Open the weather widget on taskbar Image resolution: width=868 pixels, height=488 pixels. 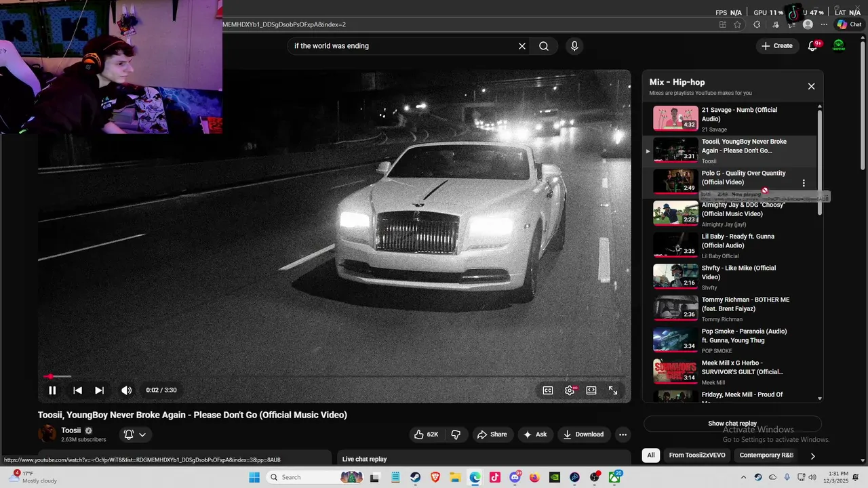[x=34, y=477]
